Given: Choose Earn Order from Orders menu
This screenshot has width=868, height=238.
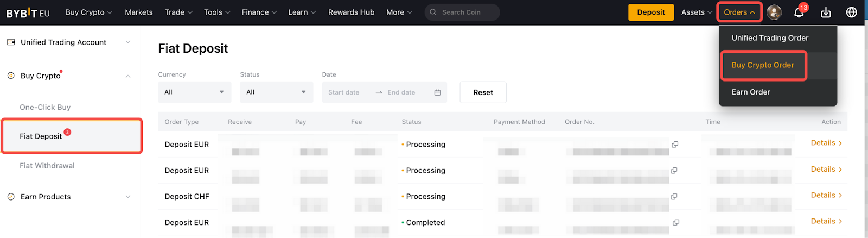Looking at the screenshot, I should point(751,92).
